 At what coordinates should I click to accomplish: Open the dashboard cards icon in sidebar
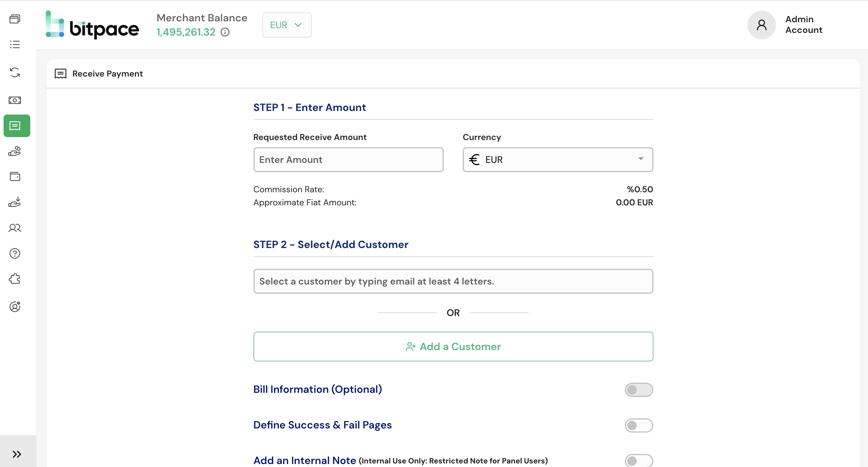[15, 19]
